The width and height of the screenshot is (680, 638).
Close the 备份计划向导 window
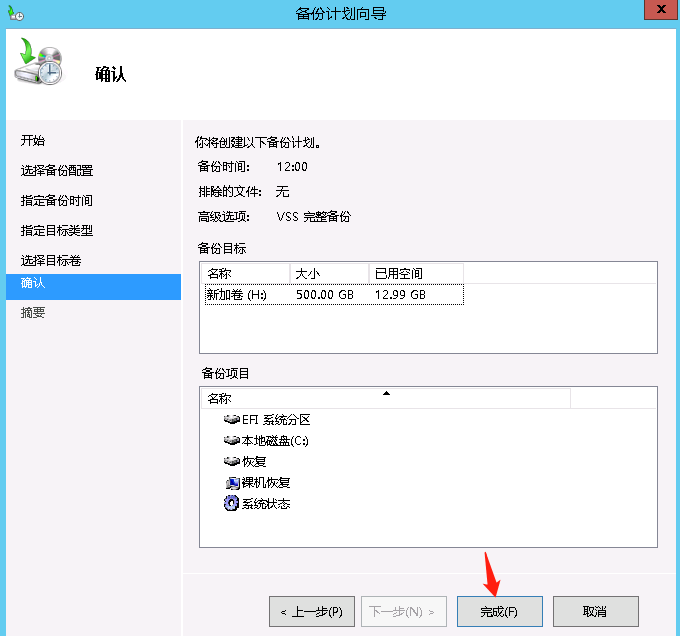coord(660,10)
